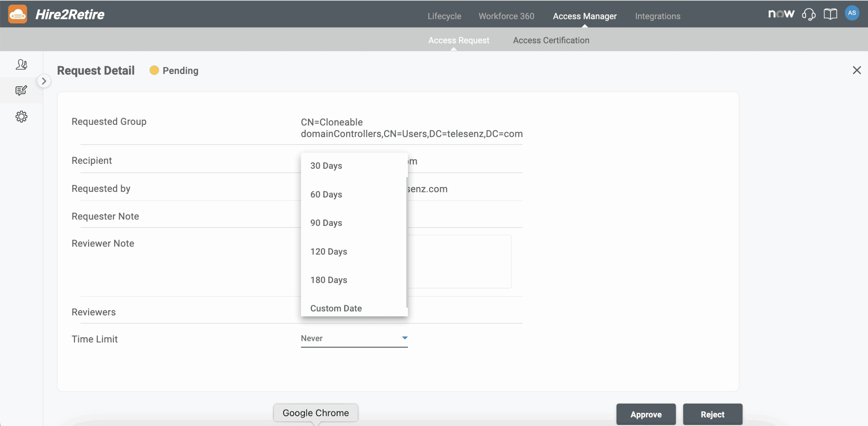Open the Time Limit dropdown arrow
This screenshot has width=868, height=426.
point(405,338)
